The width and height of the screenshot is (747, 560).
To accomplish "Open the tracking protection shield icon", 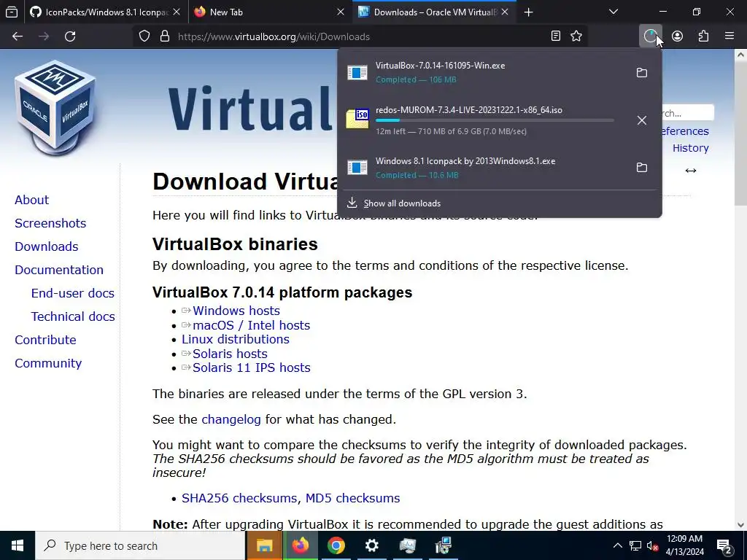I will point(144,36).
